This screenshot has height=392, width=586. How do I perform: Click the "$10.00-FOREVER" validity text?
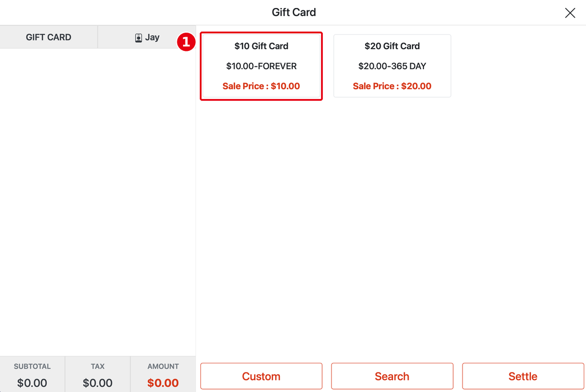(261, 66)
